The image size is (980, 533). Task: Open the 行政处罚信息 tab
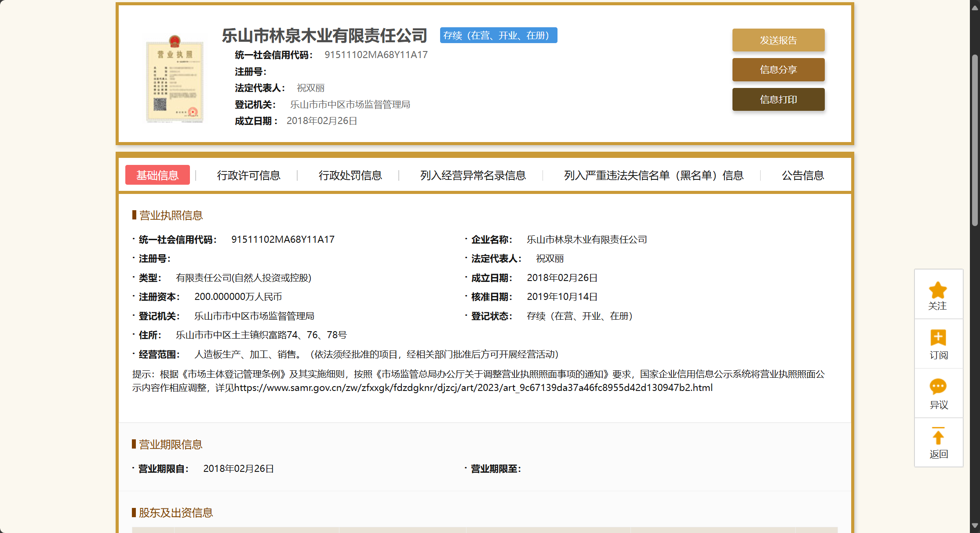[350, 175]
